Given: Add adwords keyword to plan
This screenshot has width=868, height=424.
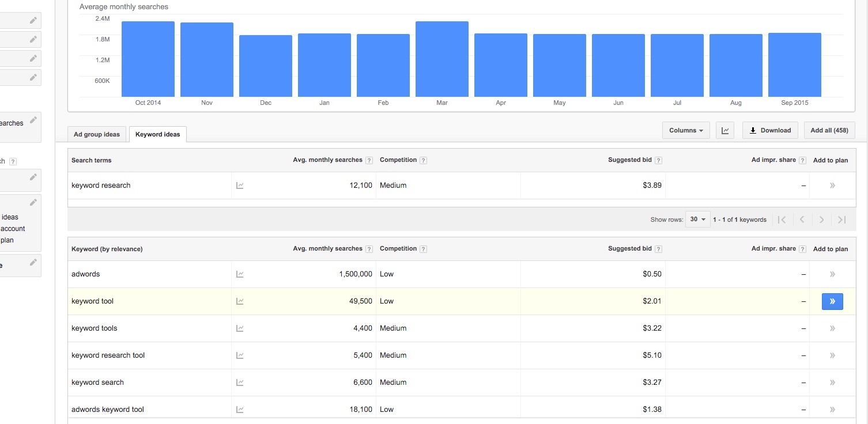Looking at the screenshot, I should point(832,274).
